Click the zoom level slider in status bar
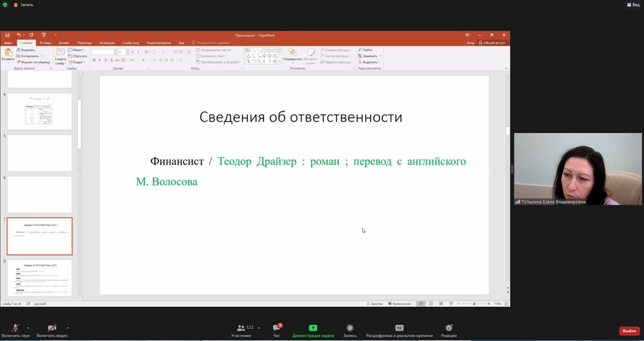Screen dimensions: 644x341 coord(474,304)
